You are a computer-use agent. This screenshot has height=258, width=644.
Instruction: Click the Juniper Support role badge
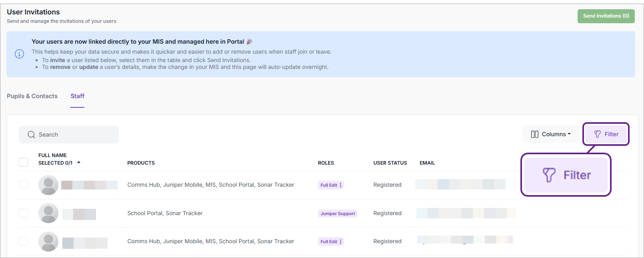(x=338, y=214)
